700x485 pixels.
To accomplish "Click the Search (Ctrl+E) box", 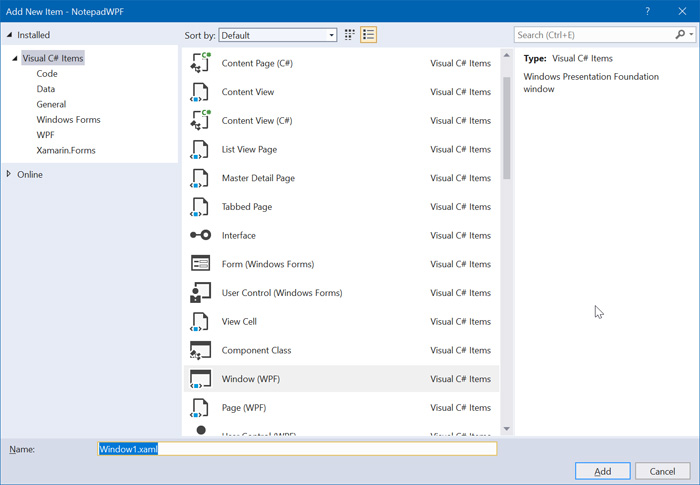I will (595, 35).
